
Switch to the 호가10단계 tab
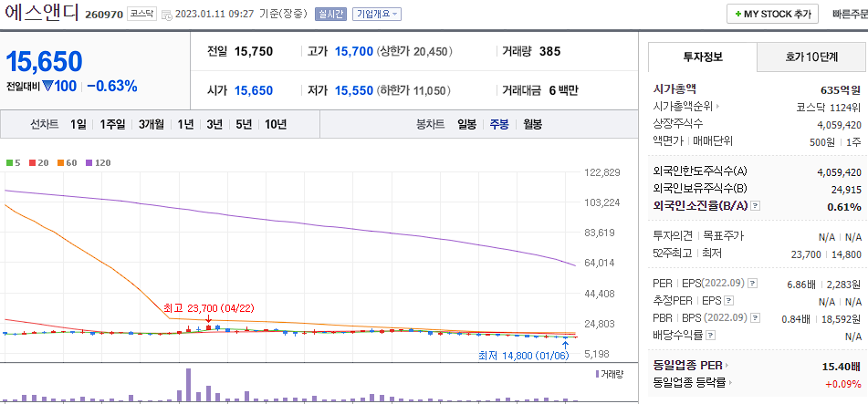click(x=811, y=57)
